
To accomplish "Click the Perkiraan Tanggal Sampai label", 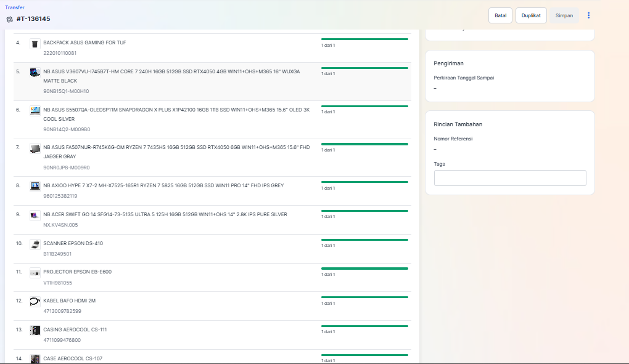I will pyautogui.click(x=464, y=78).
